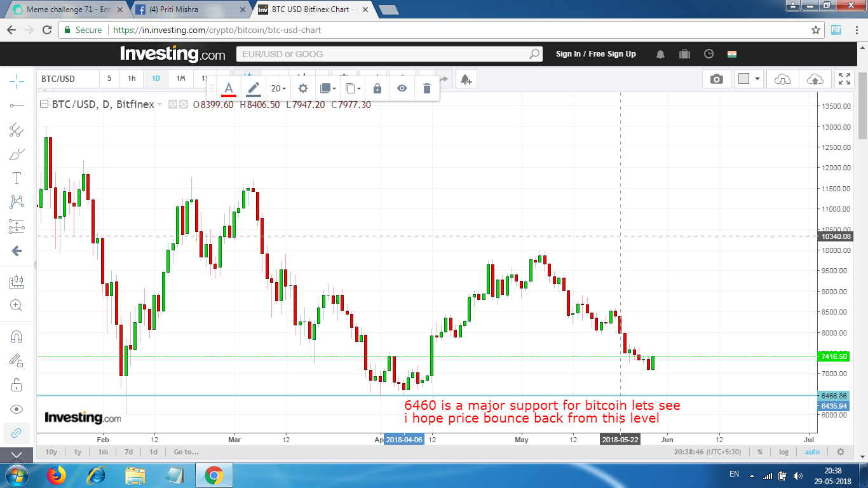
Task: Toggle log scale on price axis
Action: [x=784, y=452]
